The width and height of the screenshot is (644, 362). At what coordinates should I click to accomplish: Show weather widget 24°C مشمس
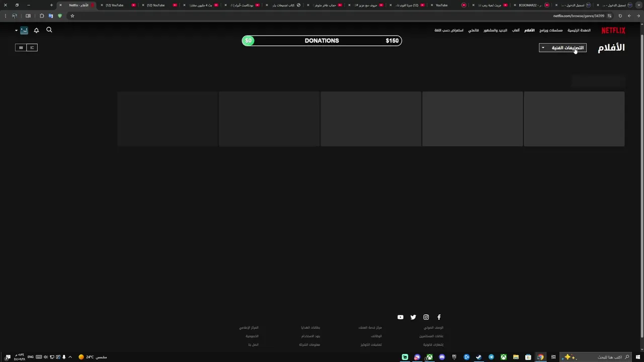[x=93, y=357]
